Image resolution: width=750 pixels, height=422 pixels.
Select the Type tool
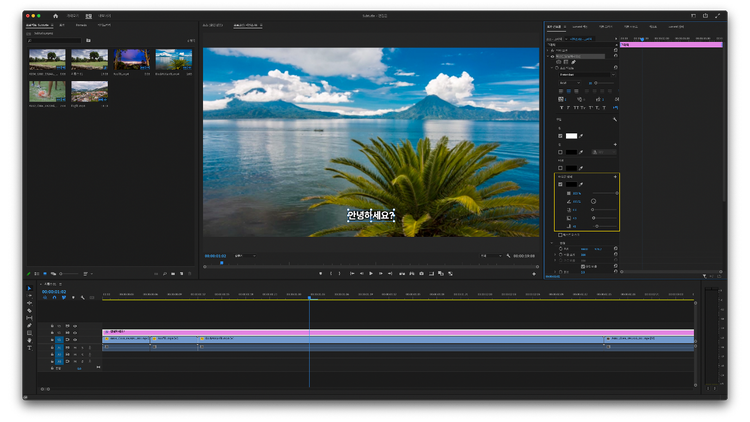29,348
